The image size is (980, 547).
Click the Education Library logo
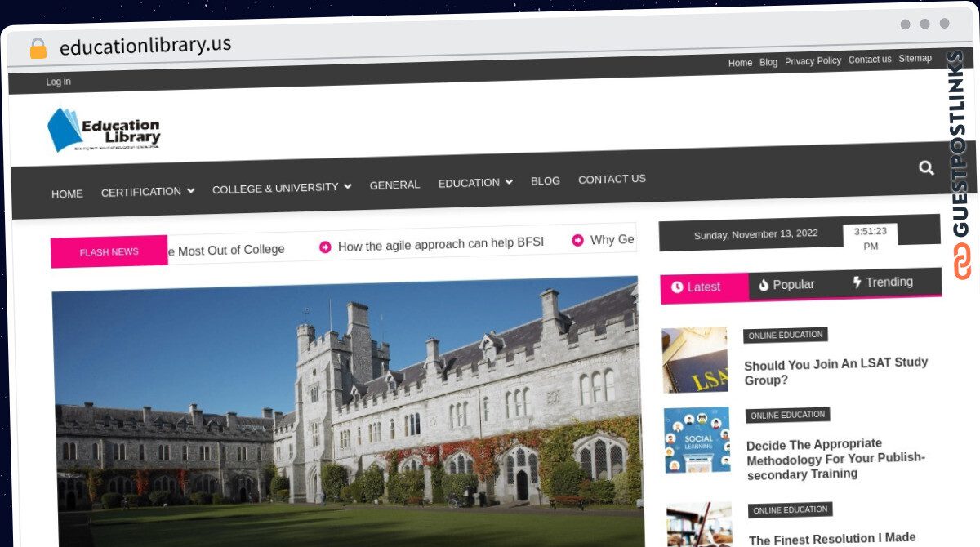104,130
